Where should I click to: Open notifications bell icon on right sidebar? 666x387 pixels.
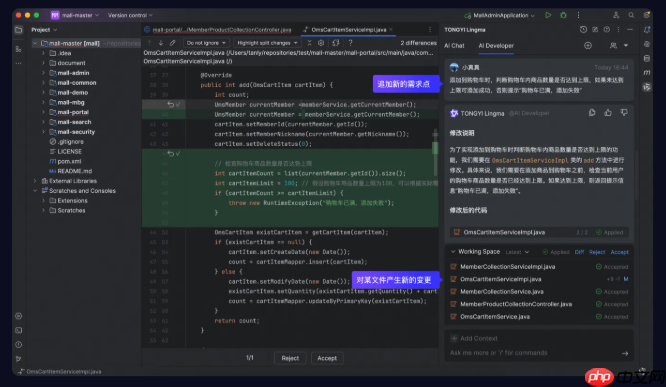click(647, 30)
